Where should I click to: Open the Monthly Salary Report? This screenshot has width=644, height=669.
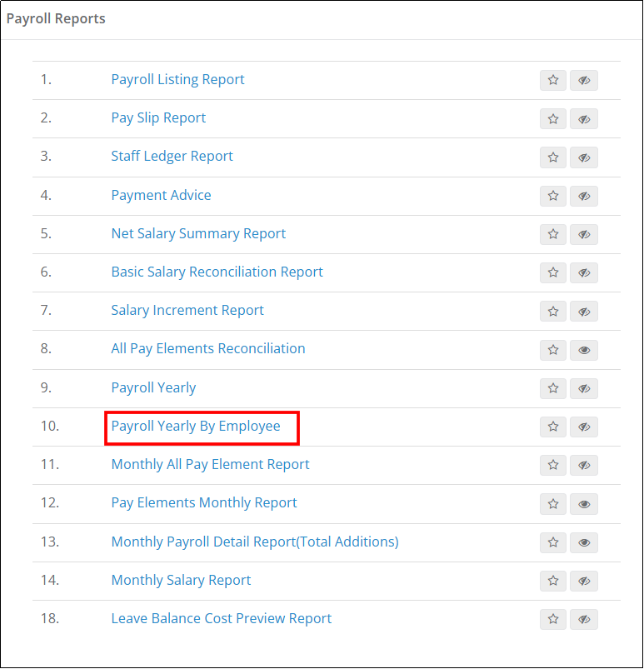point(181,580)
